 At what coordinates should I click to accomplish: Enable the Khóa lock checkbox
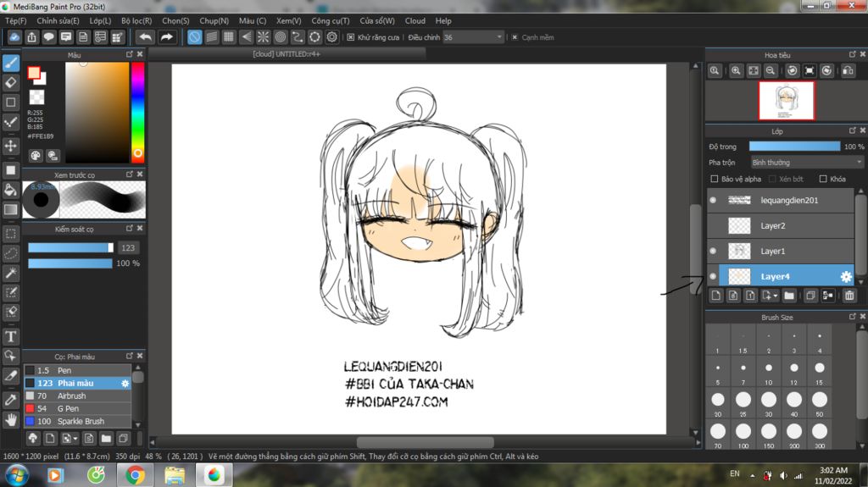coord(823,179)
